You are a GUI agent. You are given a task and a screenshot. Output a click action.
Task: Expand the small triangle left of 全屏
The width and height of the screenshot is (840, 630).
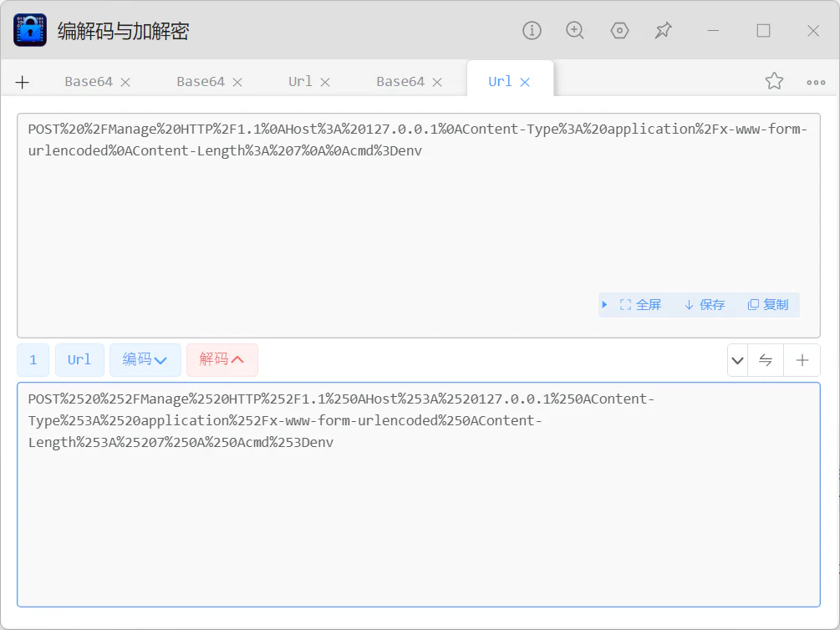pos(604,305)
